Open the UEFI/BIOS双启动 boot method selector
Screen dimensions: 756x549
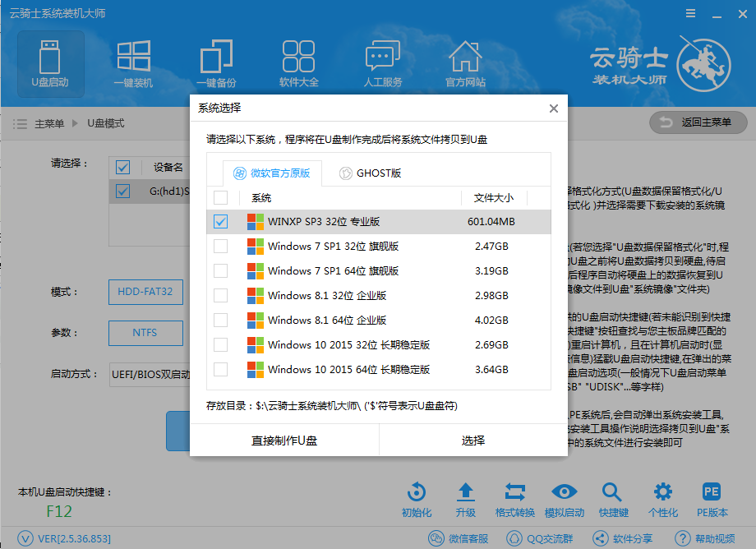(152, 374)
